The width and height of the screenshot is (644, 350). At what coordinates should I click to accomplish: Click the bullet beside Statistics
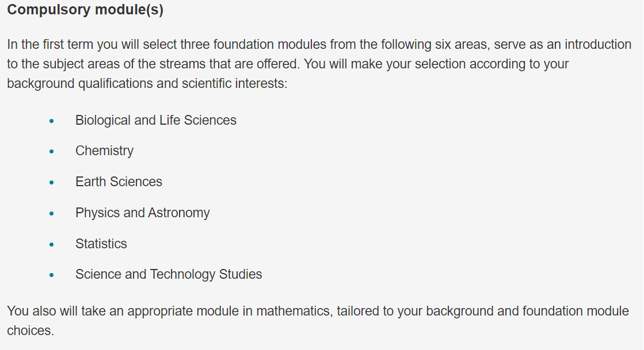click(51, 245)
